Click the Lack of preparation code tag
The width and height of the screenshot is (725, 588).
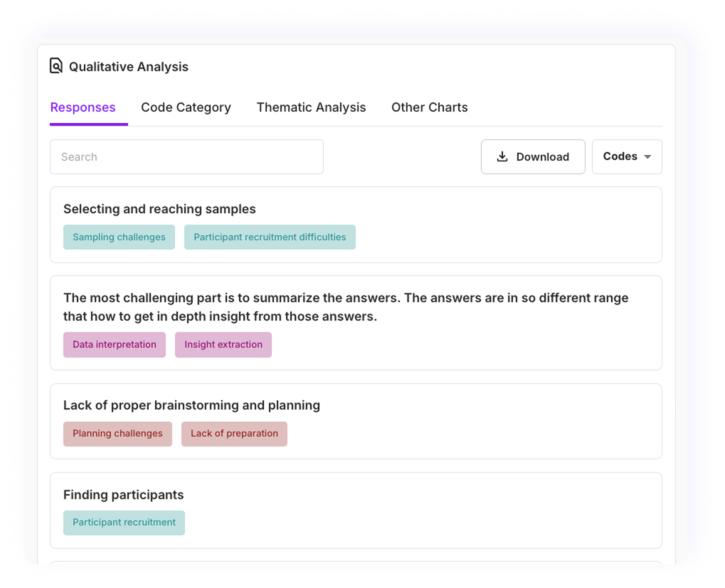pyautogui.click(x=234, y=433)
